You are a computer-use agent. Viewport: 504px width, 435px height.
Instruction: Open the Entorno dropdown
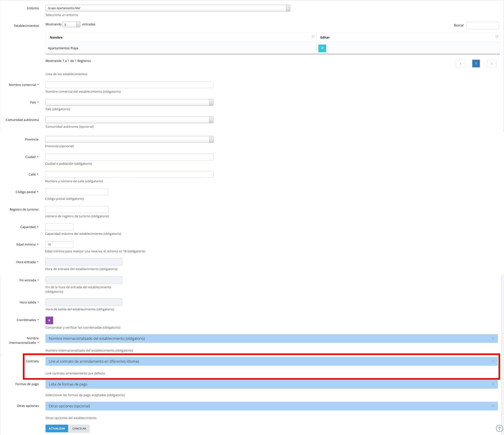point(168,8)
